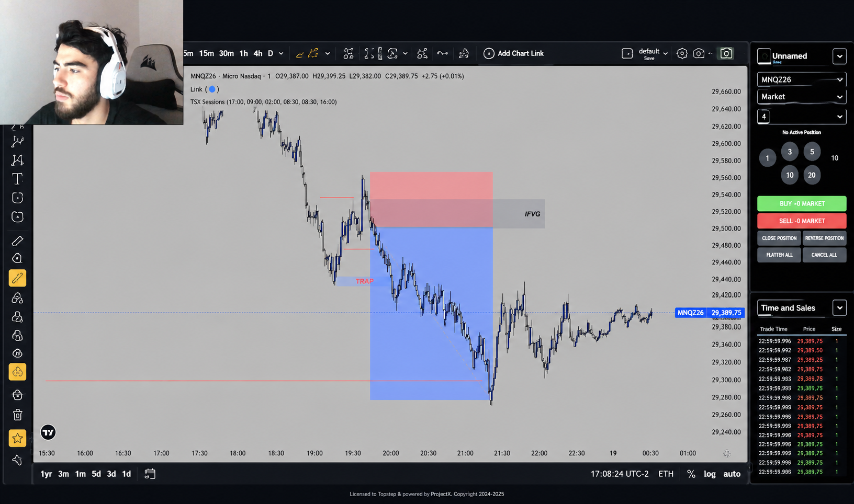Click the TradingView TV logo badge
Image resolution: width=854 pixels, height=504 pixels.
click(48, 432)
